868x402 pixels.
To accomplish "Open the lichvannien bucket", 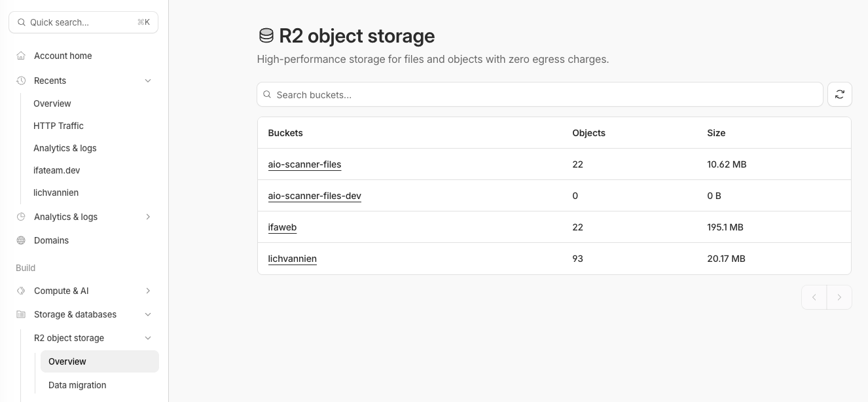I will (292, 259).
